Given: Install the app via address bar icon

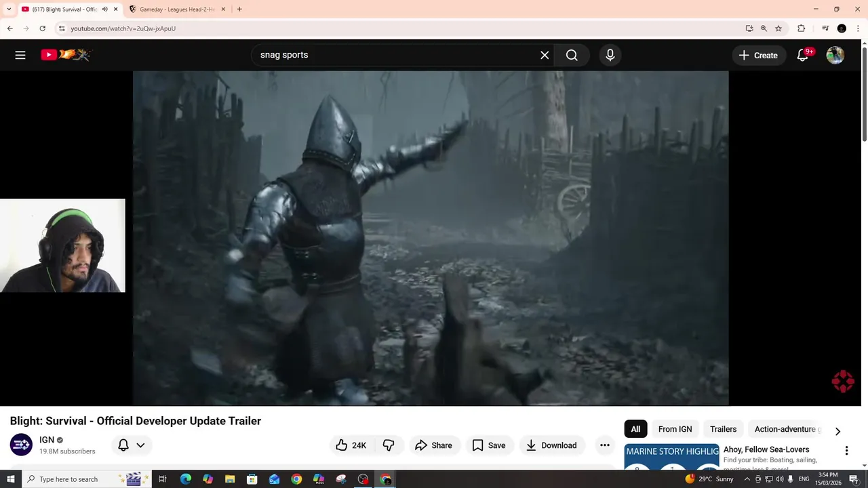Looking at the screenshot, I should tap(749, 28).
